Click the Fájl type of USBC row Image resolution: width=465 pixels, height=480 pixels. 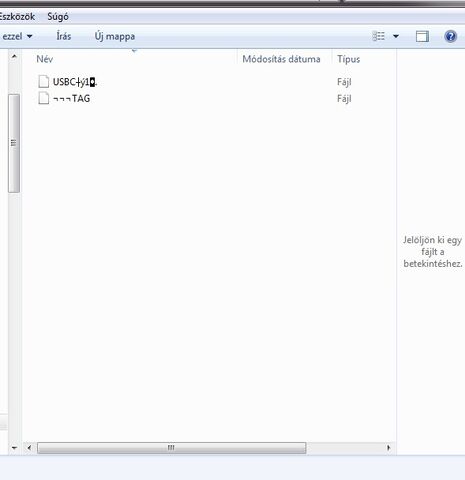344,82
